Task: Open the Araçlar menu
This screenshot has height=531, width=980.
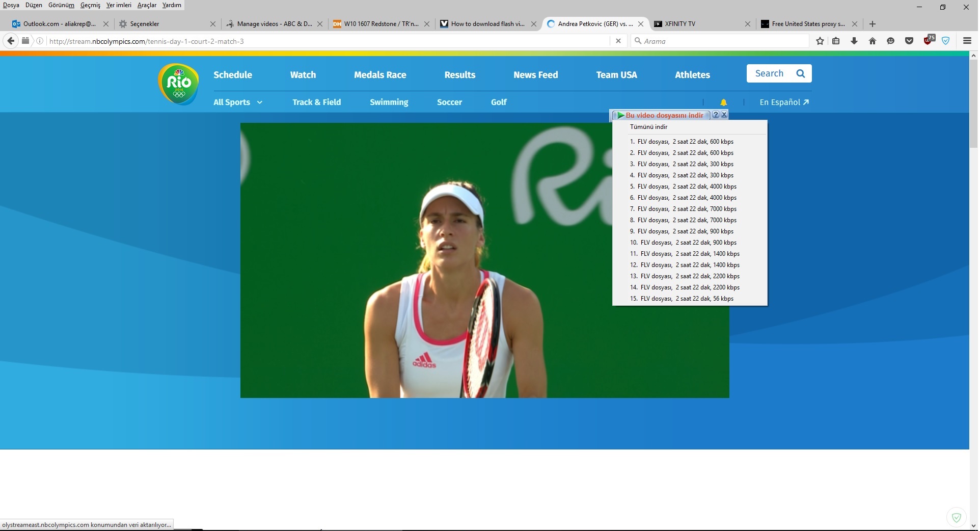Action: (x=147, y=5)
